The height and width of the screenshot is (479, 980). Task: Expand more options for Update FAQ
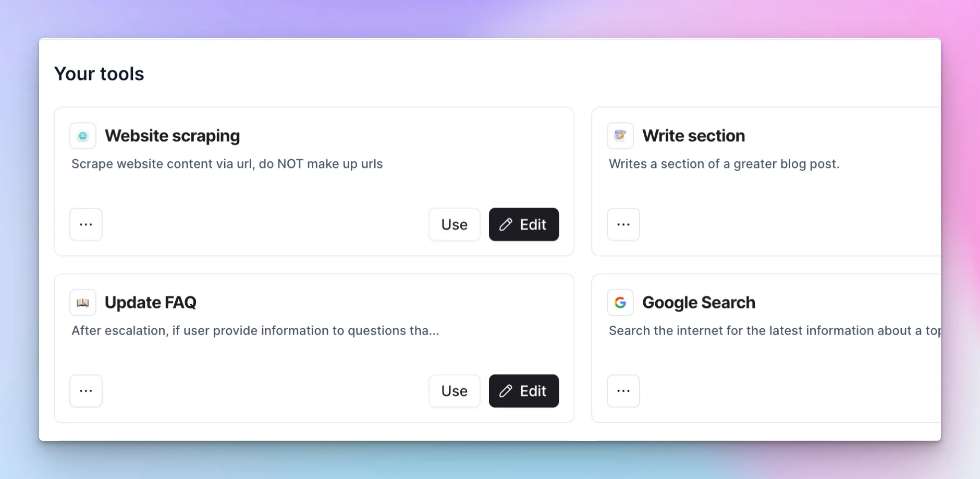pyautogui.click(x=86, y=391)
